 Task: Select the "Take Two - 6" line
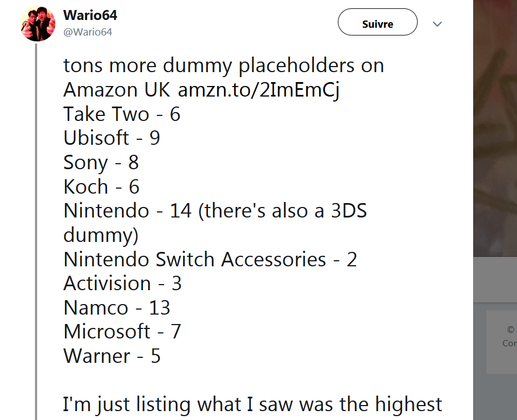121,114
